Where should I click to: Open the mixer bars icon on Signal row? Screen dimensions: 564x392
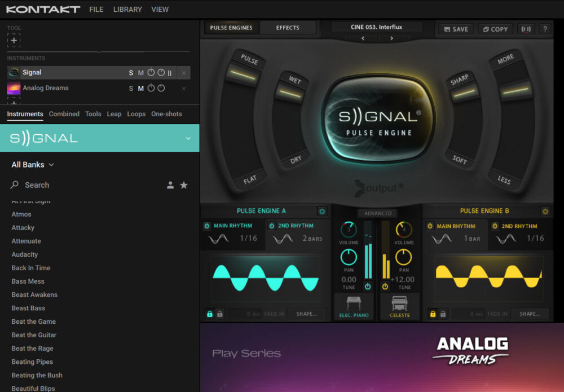click(169, 73)
